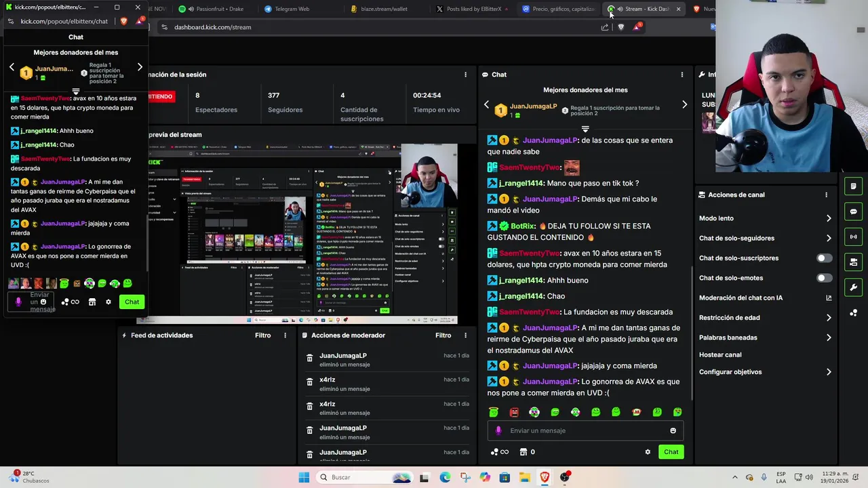Open the Windows Start menu
The height and width of the screenshot is (488, 868).
(x=304, y=477)
